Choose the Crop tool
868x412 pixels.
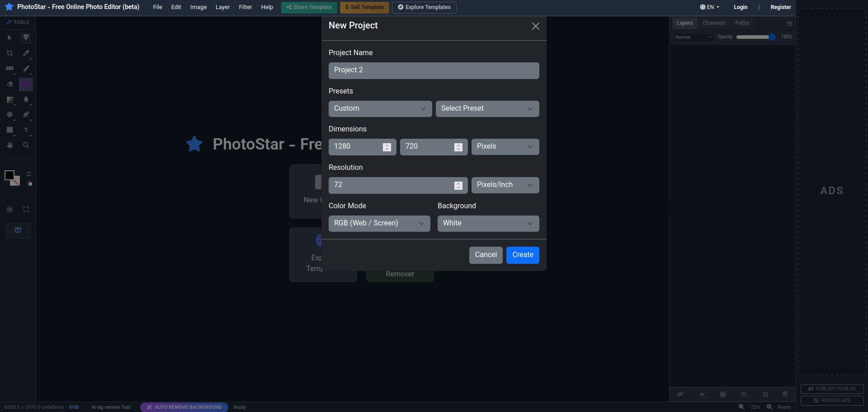point(9,53)
